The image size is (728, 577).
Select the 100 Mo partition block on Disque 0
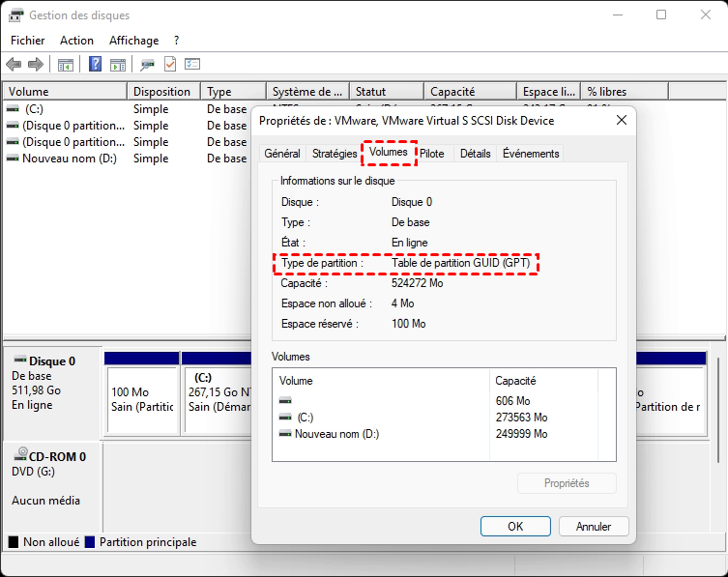[x=142, y=393]
